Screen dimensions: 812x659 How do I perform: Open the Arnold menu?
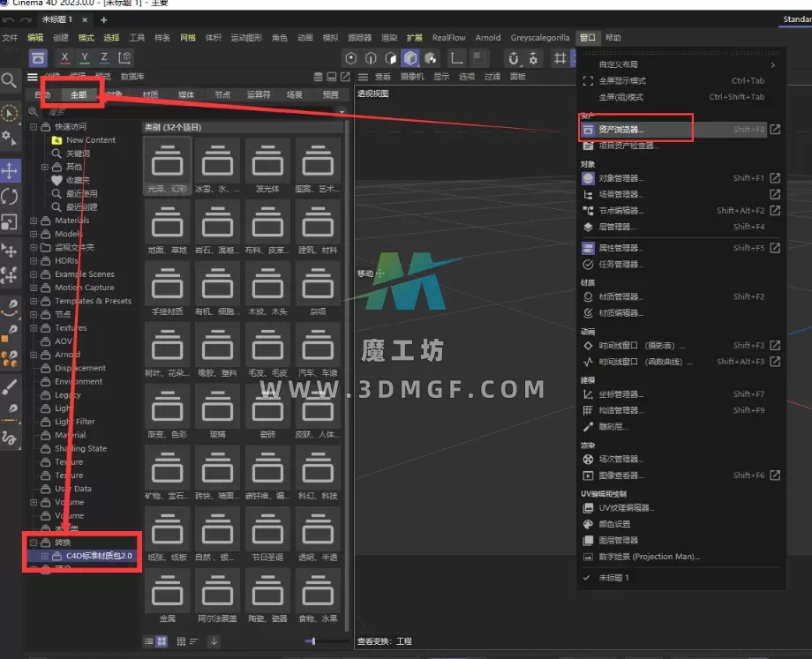(x=488, y=37)
